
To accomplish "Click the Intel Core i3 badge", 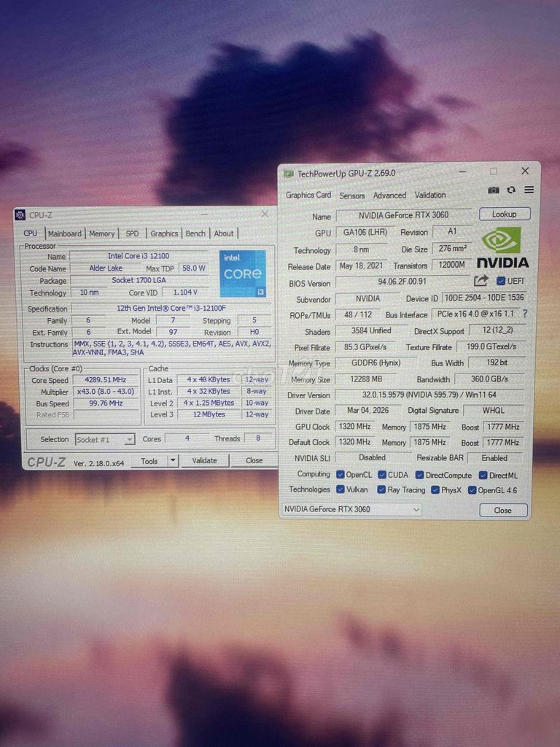I will [x=244, y=274].
